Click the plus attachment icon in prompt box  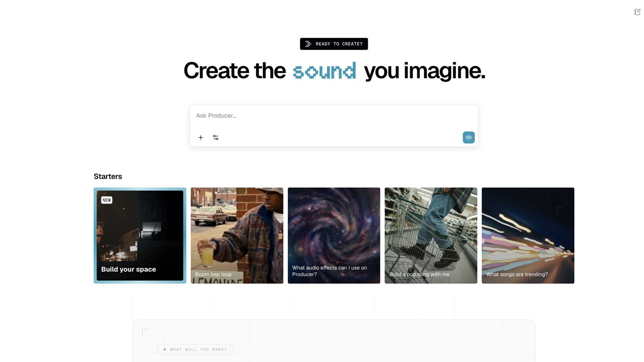click(x=200, y=138)
